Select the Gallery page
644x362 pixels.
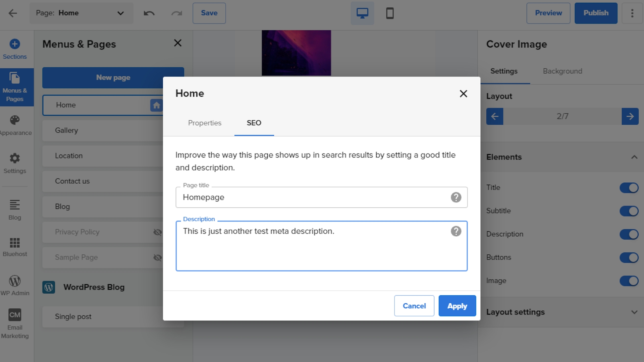click(103, 130)
